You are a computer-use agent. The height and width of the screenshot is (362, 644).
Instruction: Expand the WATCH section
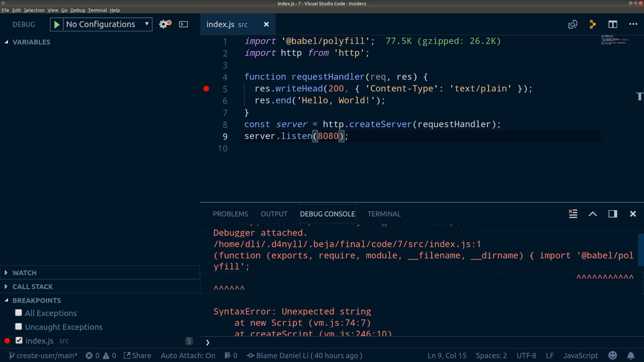pos(24,273)
